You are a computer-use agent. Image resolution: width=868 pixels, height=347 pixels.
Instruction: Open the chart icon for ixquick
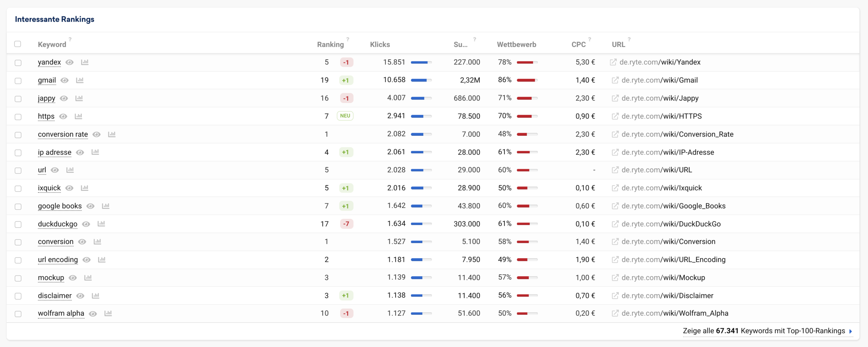point(84,188)
